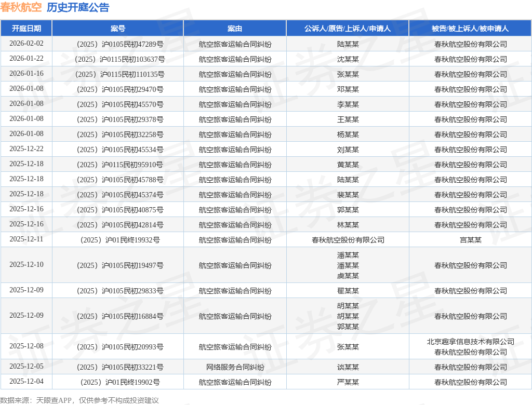Click plaintiff name 林某某
This screenshot has height=405, width=532.
[x=348, y=225]
